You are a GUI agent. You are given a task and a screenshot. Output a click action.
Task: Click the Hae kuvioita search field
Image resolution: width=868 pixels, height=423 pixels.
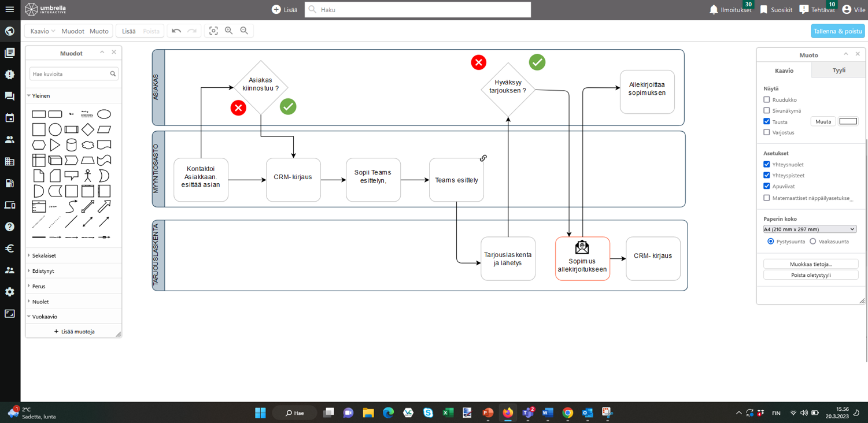pyautogui.click(x=69, y=74)
